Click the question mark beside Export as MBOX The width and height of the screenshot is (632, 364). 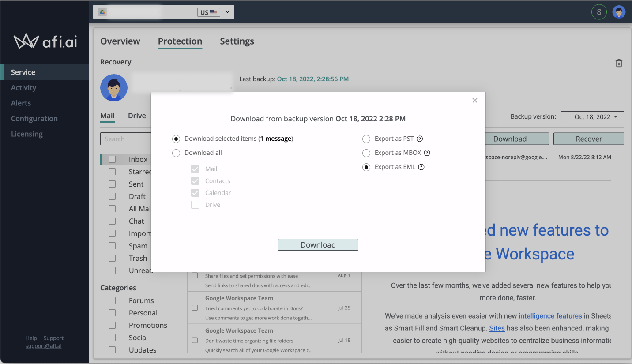(x=427, y=153)
